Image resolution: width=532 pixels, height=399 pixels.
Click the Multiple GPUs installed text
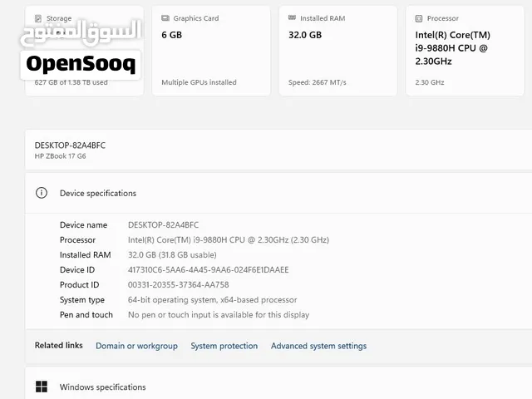click(x=199, y=82)
